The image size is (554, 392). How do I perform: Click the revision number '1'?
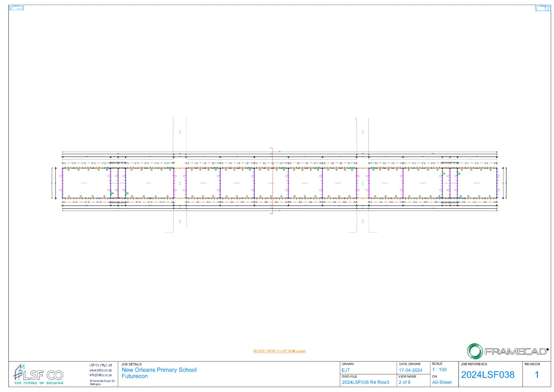[537, 375]
